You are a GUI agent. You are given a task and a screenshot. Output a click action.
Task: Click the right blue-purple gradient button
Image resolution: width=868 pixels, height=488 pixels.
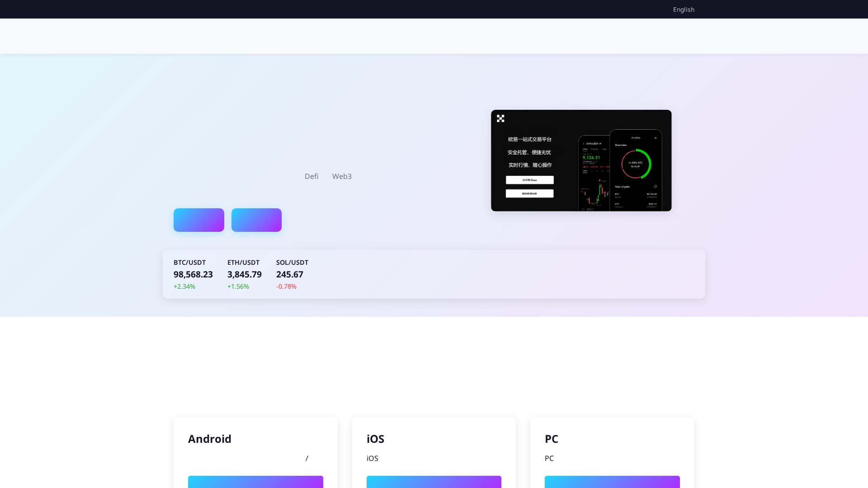[x=256, y=220]
